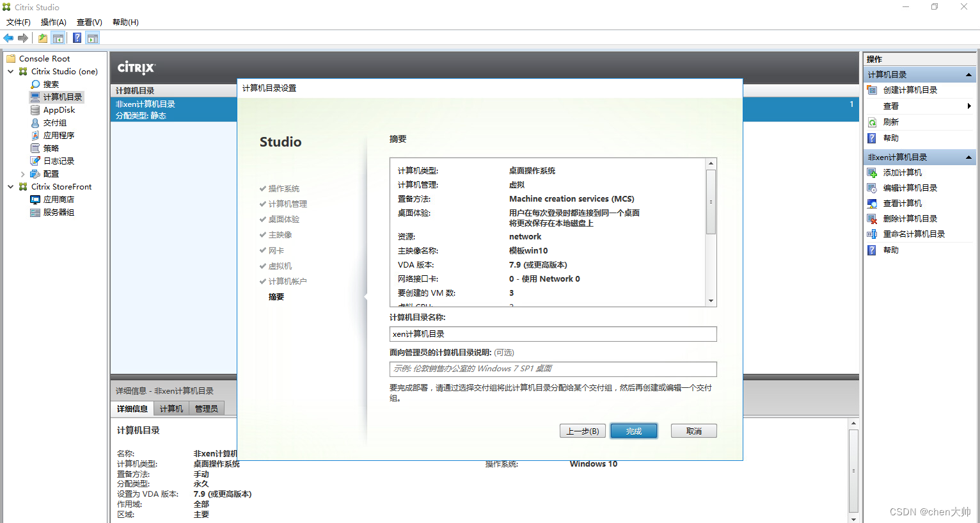Open 应用程序 node in the tree
The height and width of the screenshot is (523, 980).
point(59,136)
